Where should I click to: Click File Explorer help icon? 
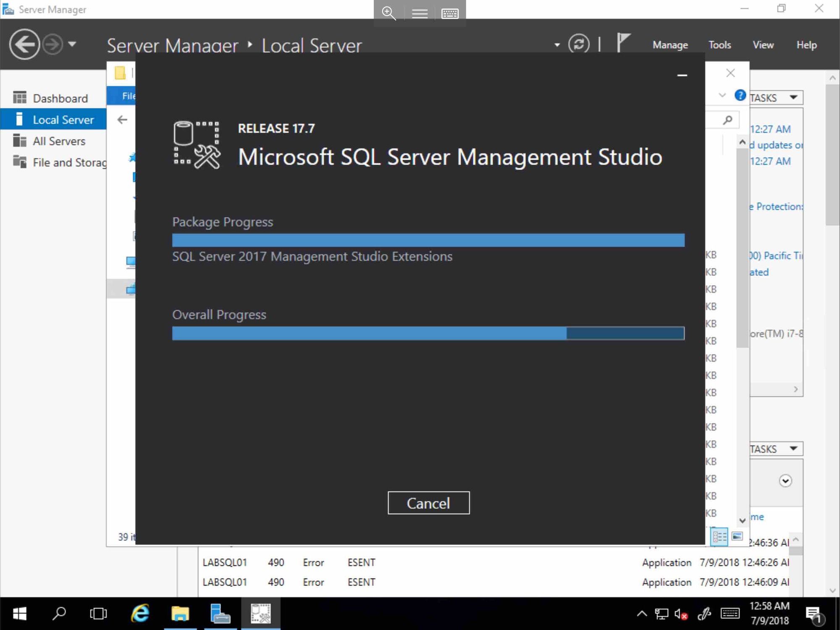pos(740,95)
